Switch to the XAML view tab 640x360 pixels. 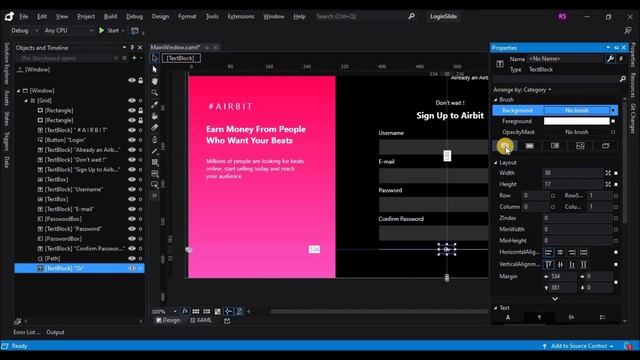201,320
